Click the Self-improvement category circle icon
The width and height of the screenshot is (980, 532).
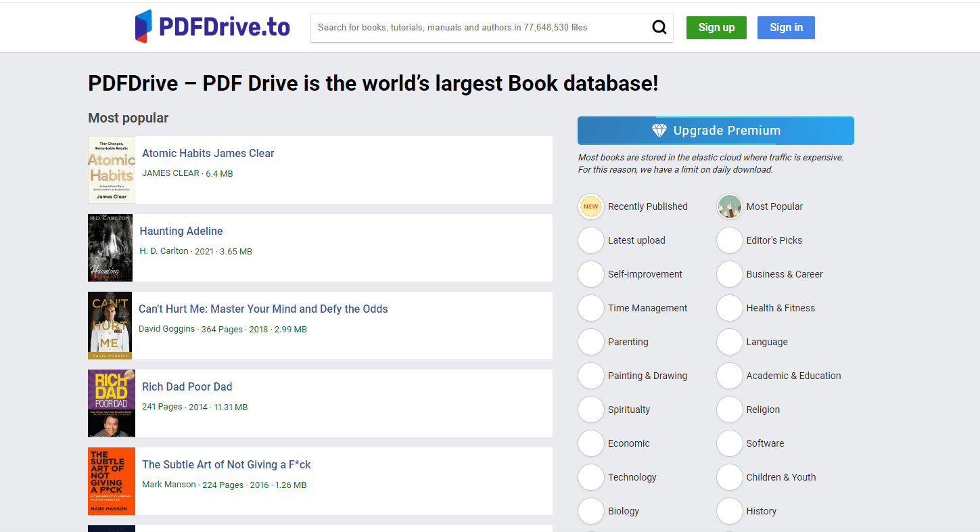click(590, 274)
